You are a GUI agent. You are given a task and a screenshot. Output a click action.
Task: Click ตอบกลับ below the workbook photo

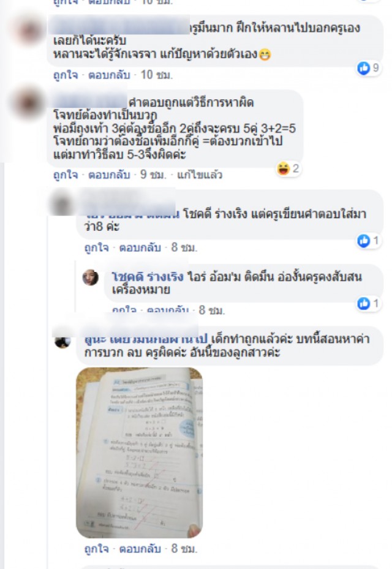[140, 549]
